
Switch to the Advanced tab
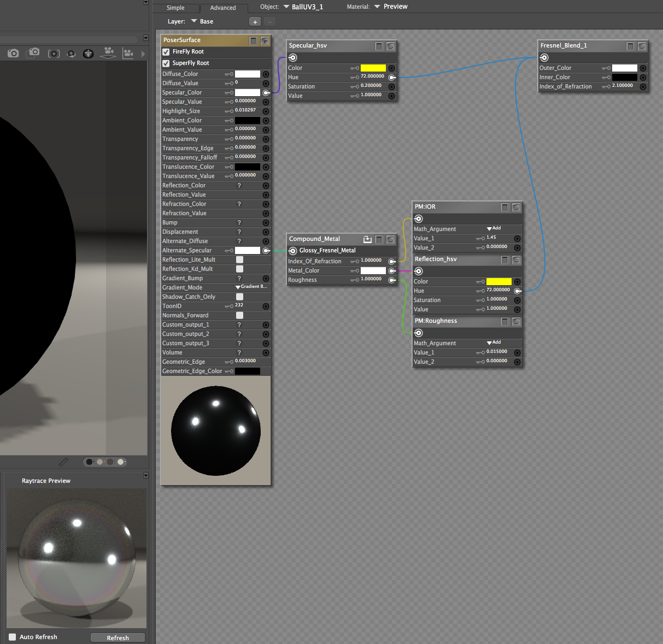tap(223, 8)
